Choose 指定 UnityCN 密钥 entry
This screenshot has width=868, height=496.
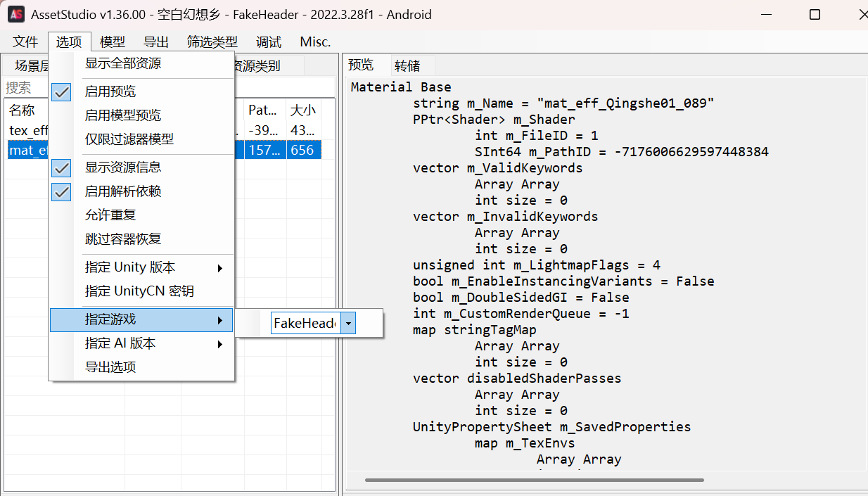pyautogui.click(x=141, y=291)
